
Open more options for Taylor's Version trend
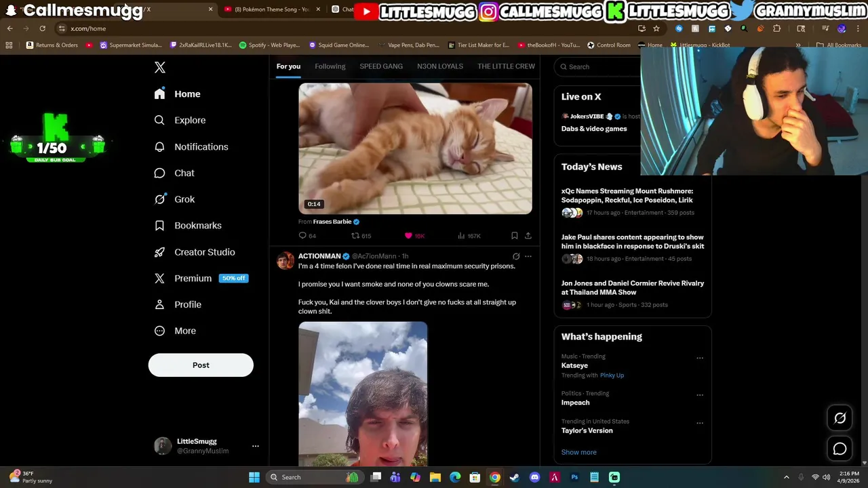[700, 423]
